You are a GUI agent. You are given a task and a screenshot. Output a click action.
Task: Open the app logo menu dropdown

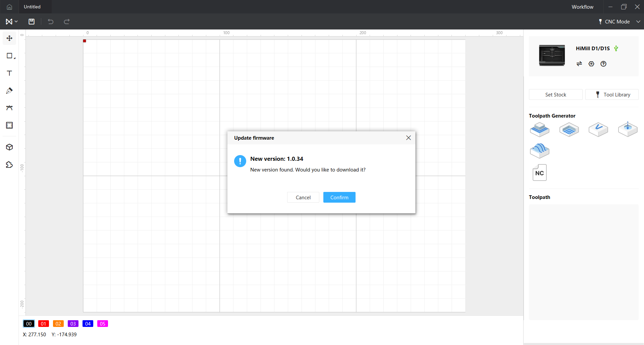[11, 21]
